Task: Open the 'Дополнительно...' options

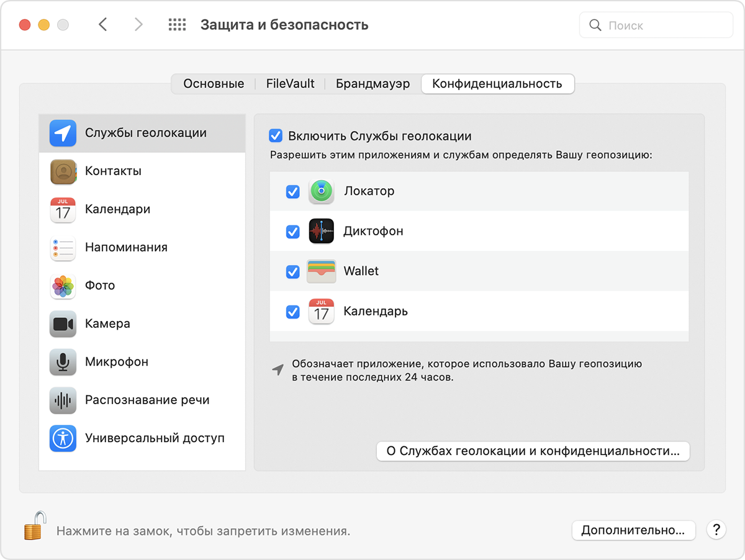Action: (x=633, y=530)
